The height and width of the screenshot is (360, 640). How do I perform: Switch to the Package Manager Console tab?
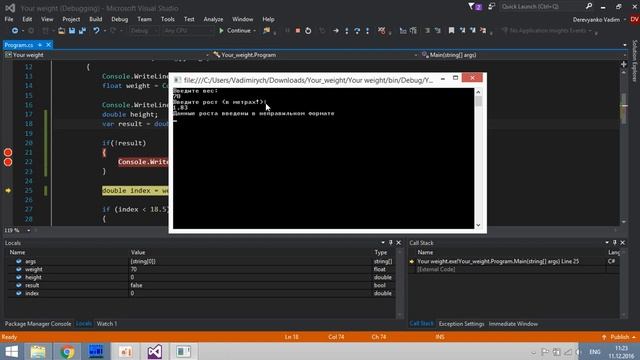[x=38, y=324]
